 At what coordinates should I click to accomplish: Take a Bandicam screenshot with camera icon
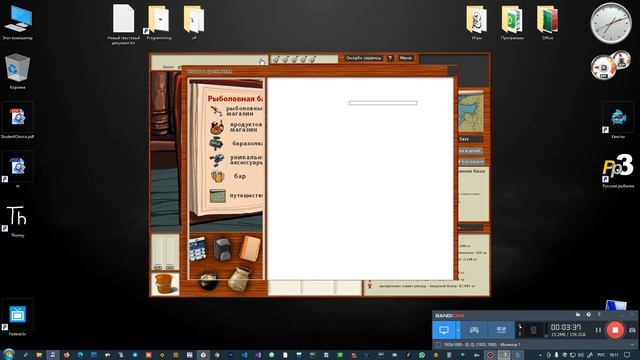pos(632,330)
